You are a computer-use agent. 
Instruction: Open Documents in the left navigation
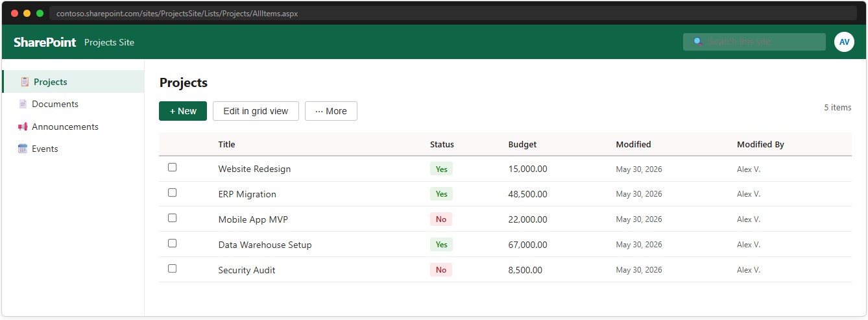[73, 104]
